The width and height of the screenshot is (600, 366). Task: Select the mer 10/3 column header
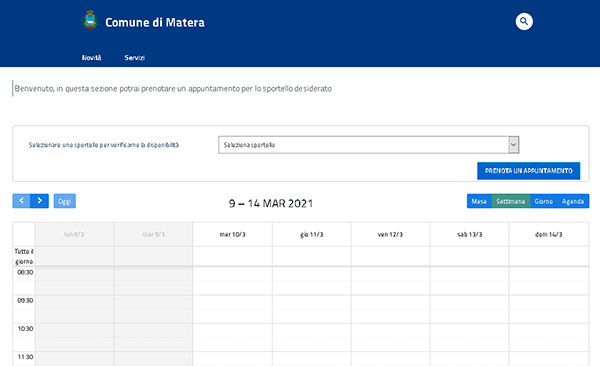coord(233,234)
